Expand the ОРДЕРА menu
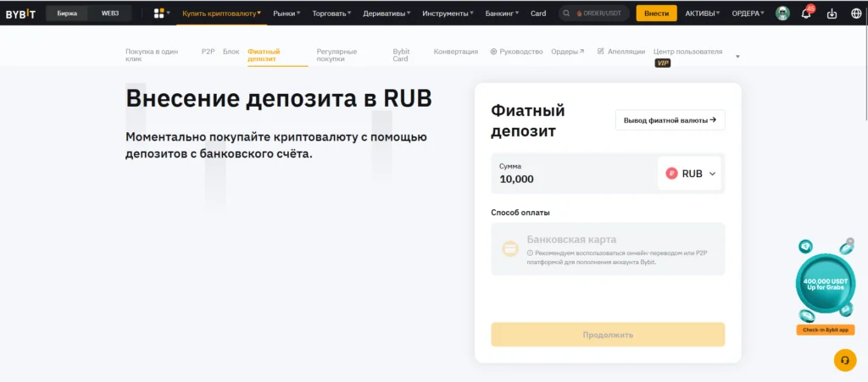The image size is (868, 382). coord(748,14)
